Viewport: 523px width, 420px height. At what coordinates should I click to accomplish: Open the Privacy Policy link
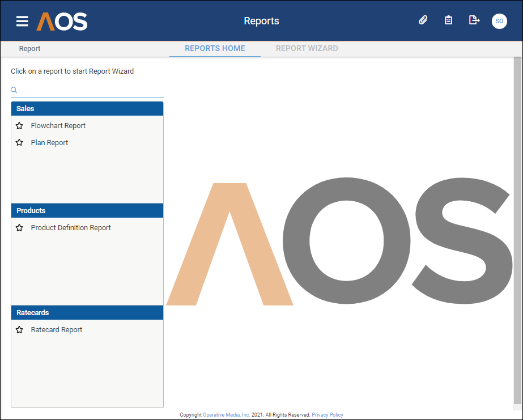pyautogui.click(x=328, y=415)
